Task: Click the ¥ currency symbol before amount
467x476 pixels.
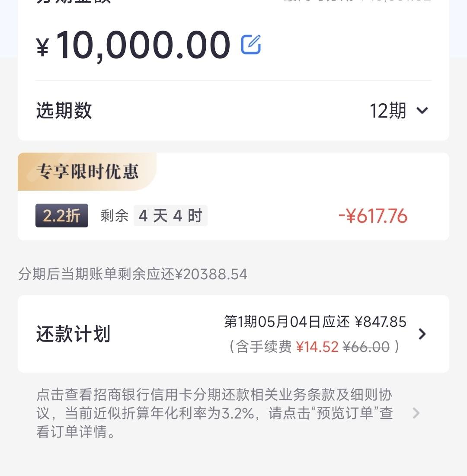Action: point(43,47)
